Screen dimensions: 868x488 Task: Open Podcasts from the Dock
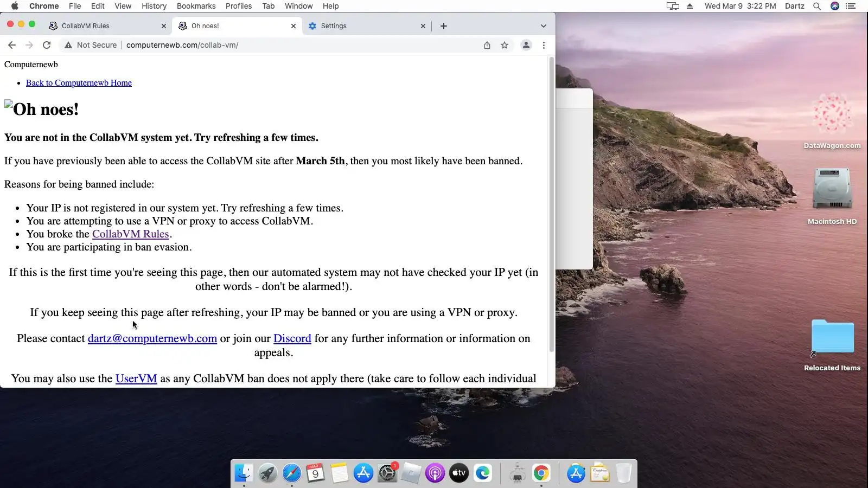click(x=435, y=473)
